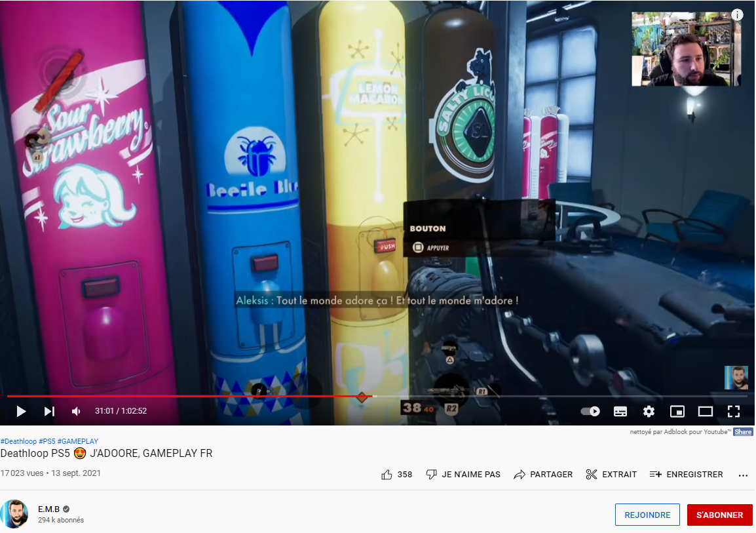Screen dimensions: 756x533
Task: Visit the E.M.B channel name link
Action: tap(48, 509)
